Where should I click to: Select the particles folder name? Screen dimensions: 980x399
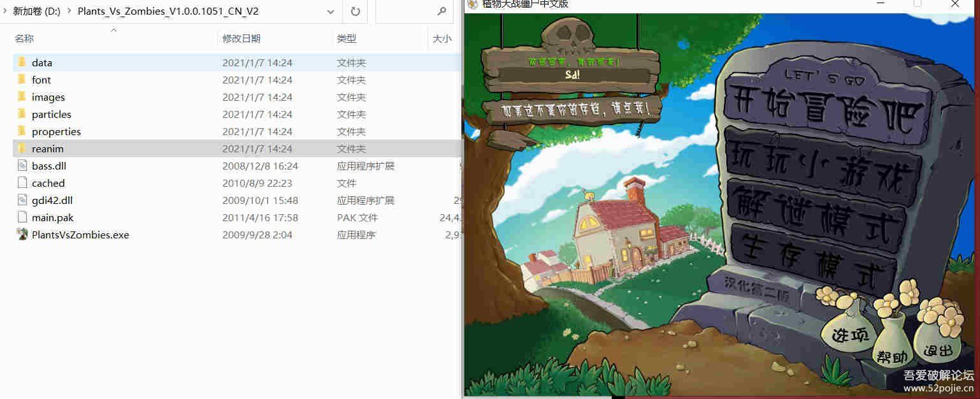[52, 114]
